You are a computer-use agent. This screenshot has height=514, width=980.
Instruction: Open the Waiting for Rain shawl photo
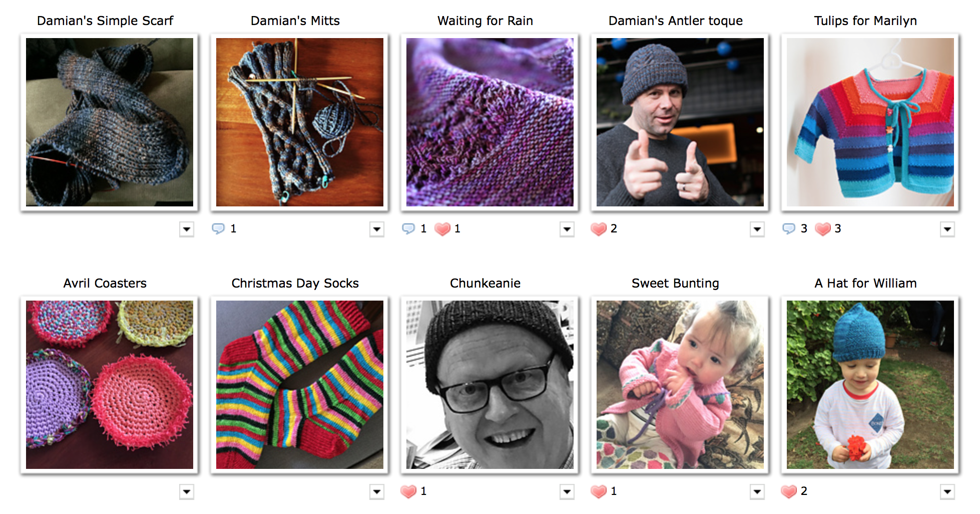pyautogui.click(x=489, y=122)
